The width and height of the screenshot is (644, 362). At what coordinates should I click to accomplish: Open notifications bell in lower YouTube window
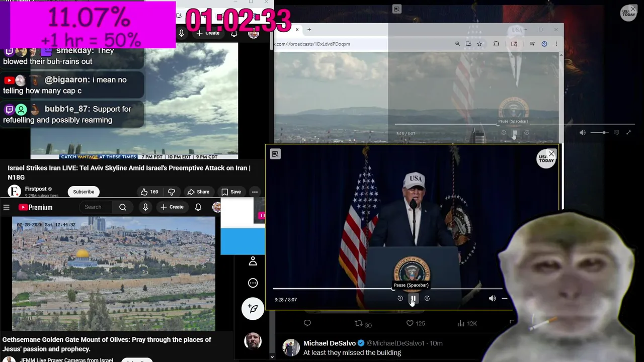pos(198,207)
